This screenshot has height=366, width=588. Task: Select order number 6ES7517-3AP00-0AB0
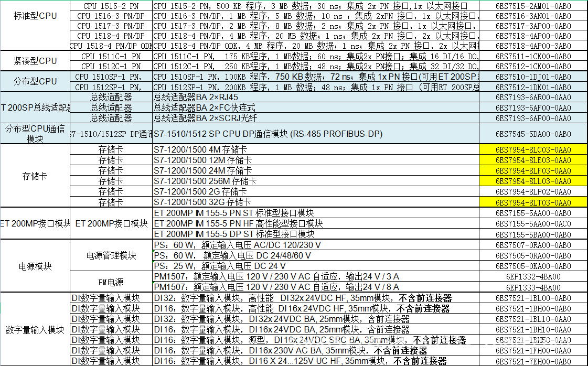pos(533,26)
